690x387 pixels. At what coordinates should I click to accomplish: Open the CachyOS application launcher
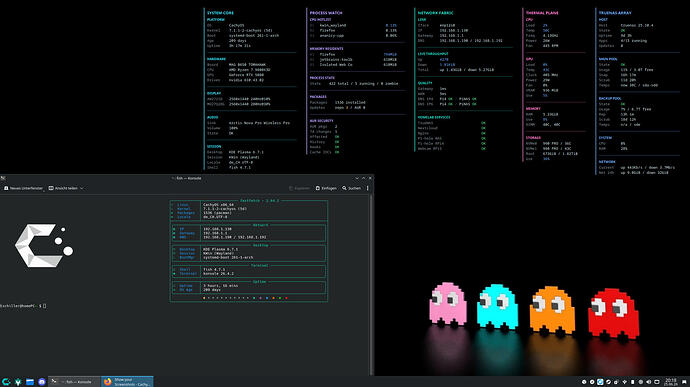coord(6,382)
